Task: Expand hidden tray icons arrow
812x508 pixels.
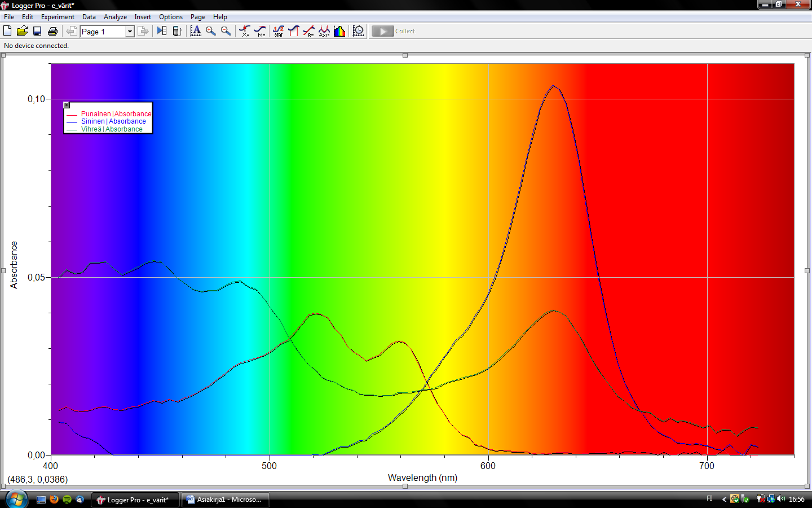Action: [724, 499]
